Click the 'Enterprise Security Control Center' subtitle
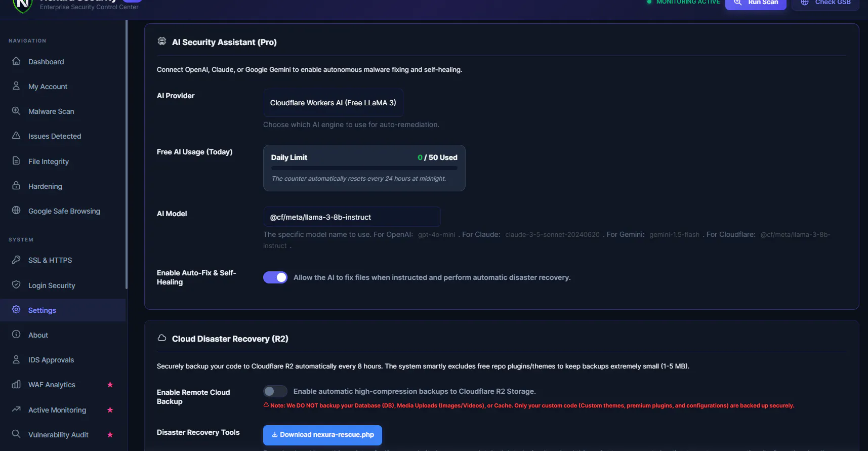 89,7
